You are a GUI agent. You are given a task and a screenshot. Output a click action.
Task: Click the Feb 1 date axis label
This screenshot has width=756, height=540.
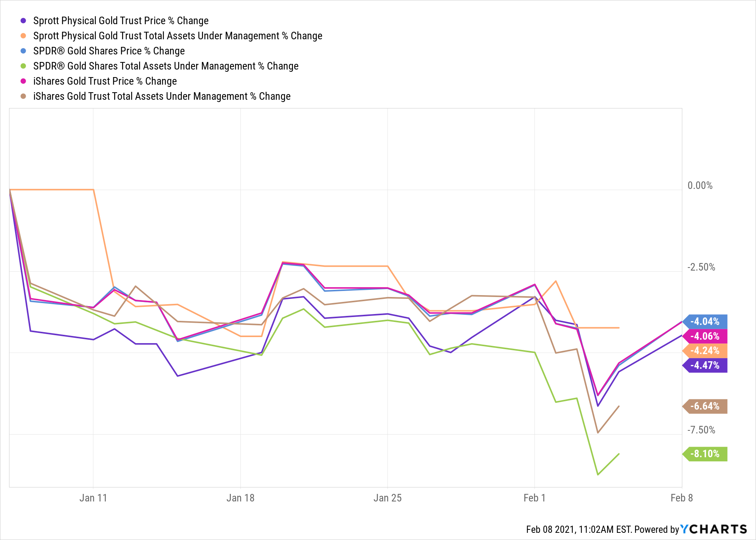(x=534, y=498)
